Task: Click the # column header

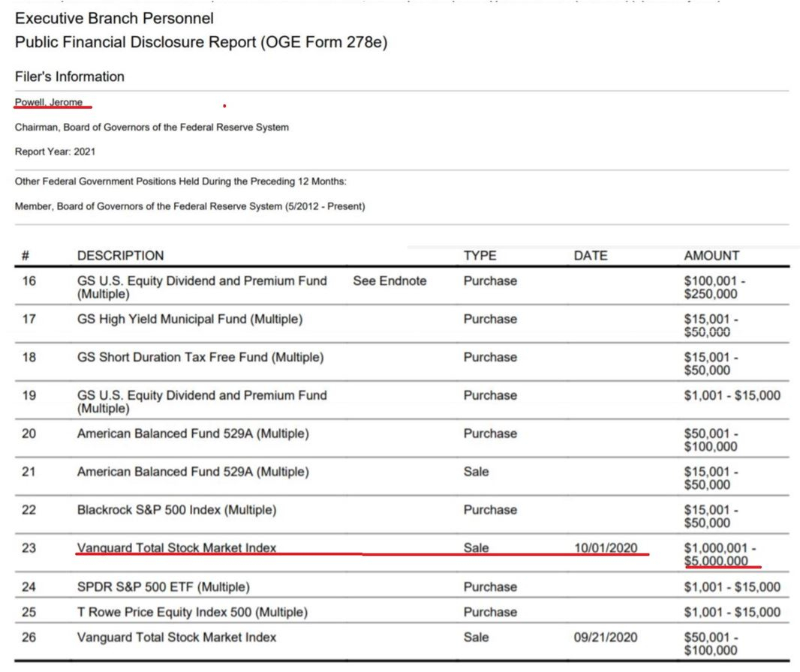Action: 26,256
